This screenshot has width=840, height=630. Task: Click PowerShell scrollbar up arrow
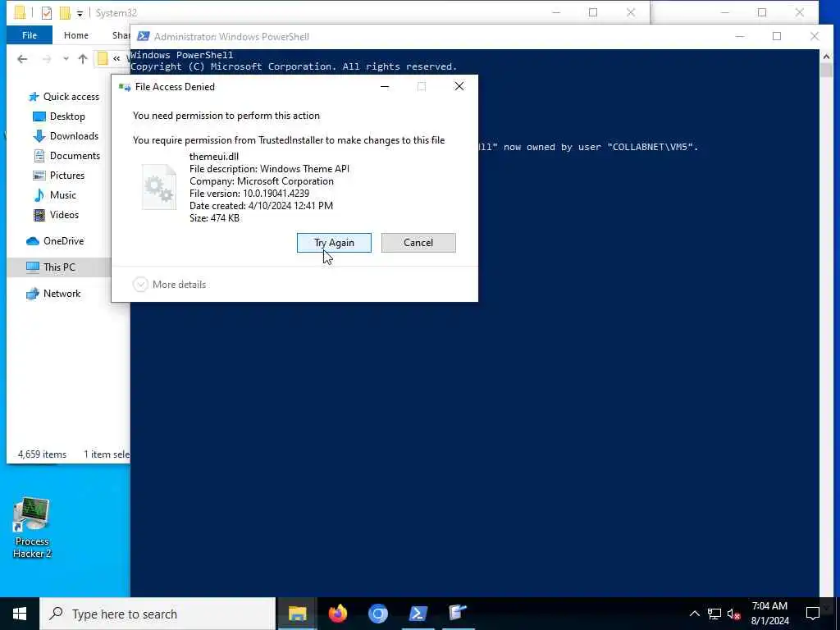(x=826, y=57)
